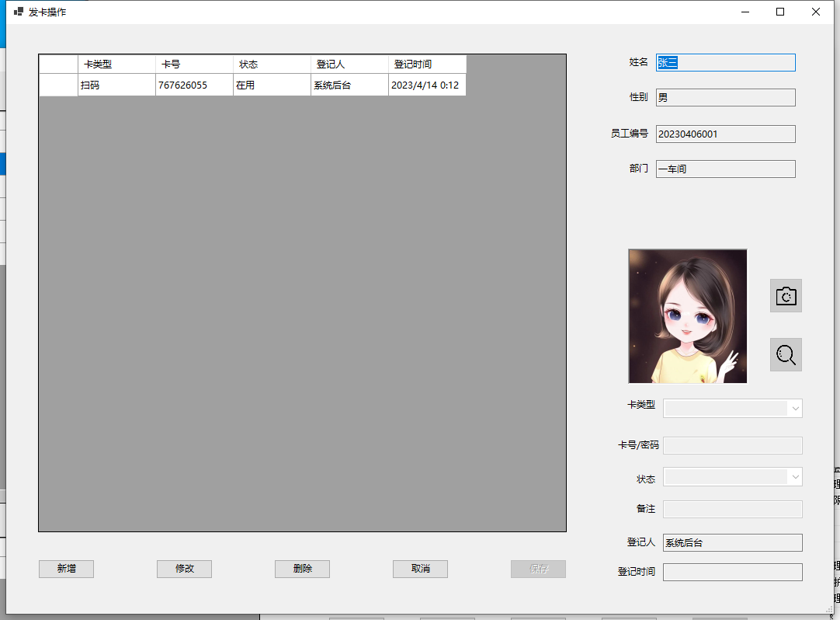Click the 备注 input field
Image resolution: width=840 pixels, height=620 pixels.
tap(732, 509)
